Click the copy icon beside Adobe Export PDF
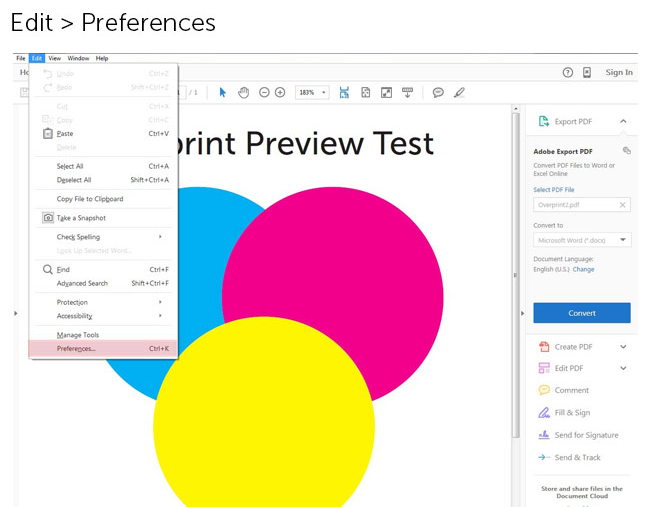 point(627,150)
